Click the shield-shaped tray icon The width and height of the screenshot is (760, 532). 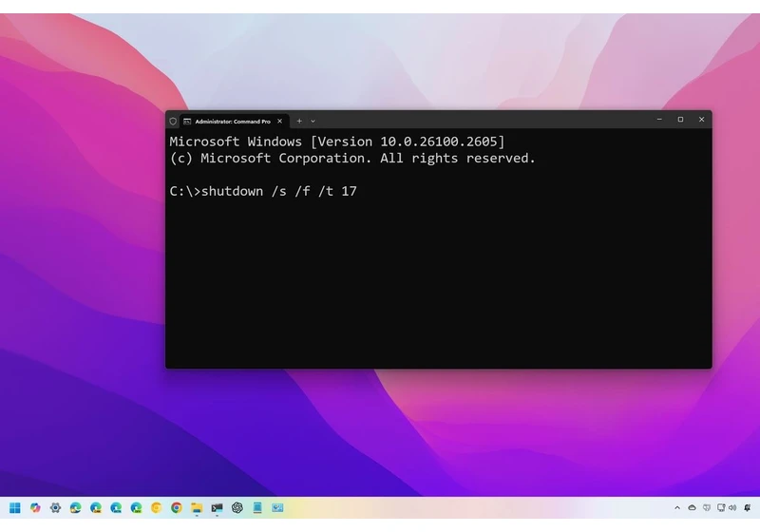tap(707, 507)
